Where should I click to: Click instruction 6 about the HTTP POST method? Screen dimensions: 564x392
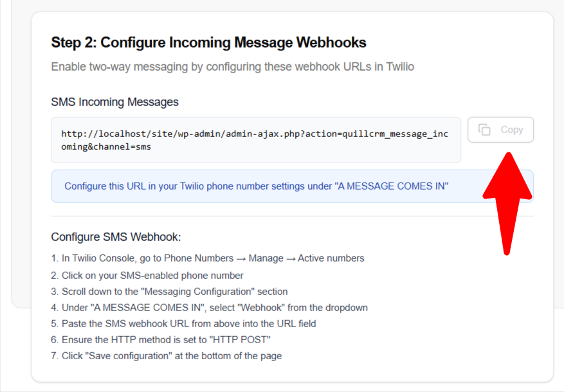coord(161,340)
